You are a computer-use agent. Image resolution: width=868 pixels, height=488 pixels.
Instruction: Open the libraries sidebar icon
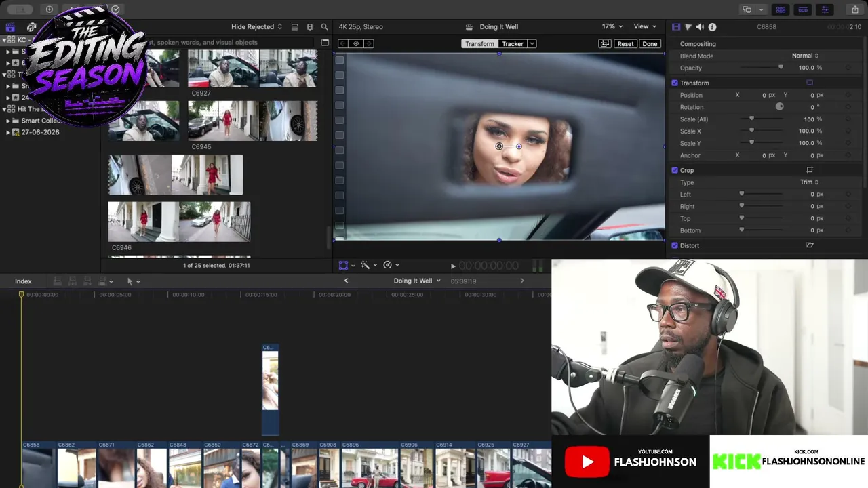(x=10, y=28)
